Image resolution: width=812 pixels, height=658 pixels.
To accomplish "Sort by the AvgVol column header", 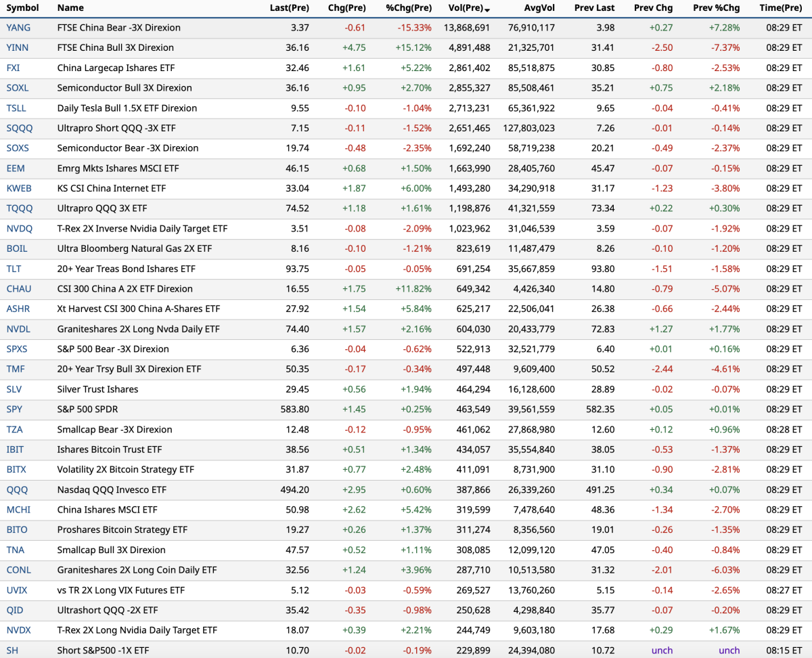I will point(539,8).
